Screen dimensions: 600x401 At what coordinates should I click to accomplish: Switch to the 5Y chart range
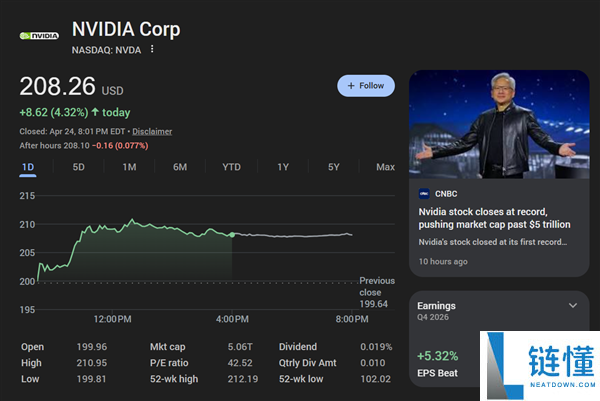[x=334, y=167]
